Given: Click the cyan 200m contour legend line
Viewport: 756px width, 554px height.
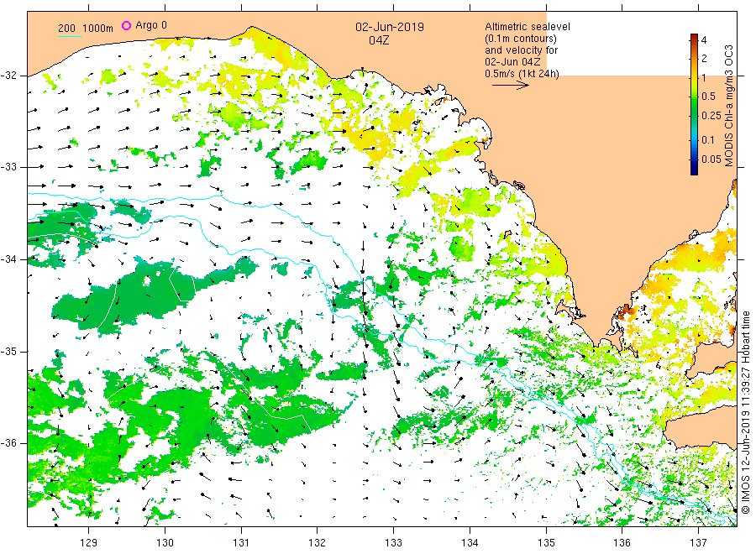Looking at the screenshot, I should (71, 36).
